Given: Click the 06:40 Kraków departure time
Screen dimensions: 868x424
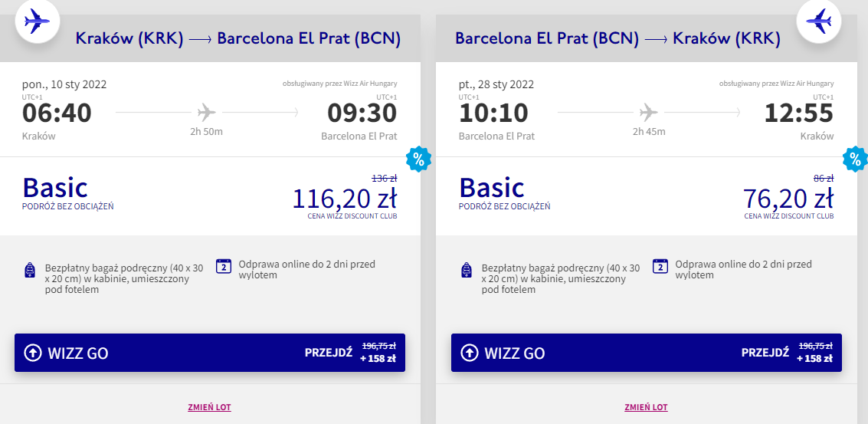Looking at the screenshot, I should point(57,113).
